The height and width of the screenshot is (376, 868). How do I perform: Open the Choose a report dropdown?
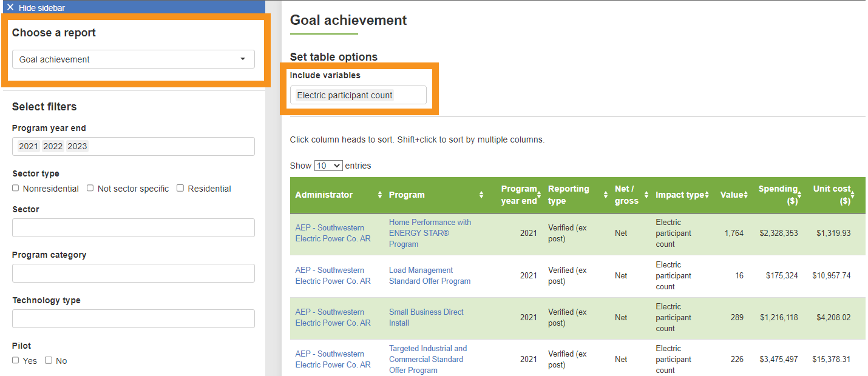tap(134, 59)
